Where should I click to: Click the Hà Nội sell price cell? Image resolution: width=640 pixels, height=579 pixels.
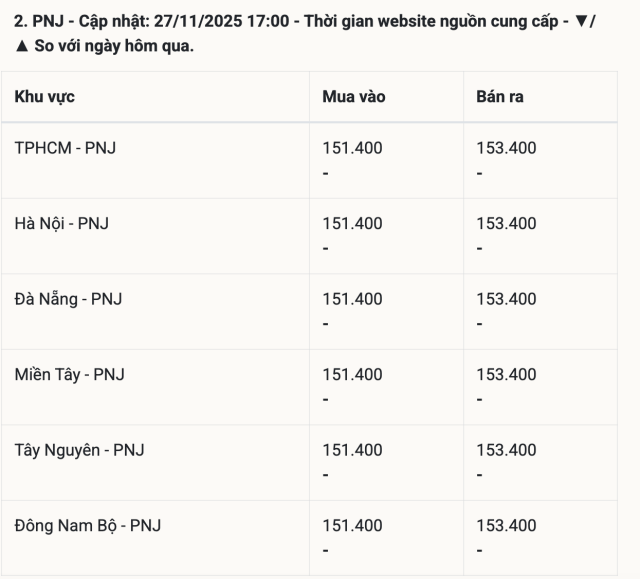coord(506,223)
